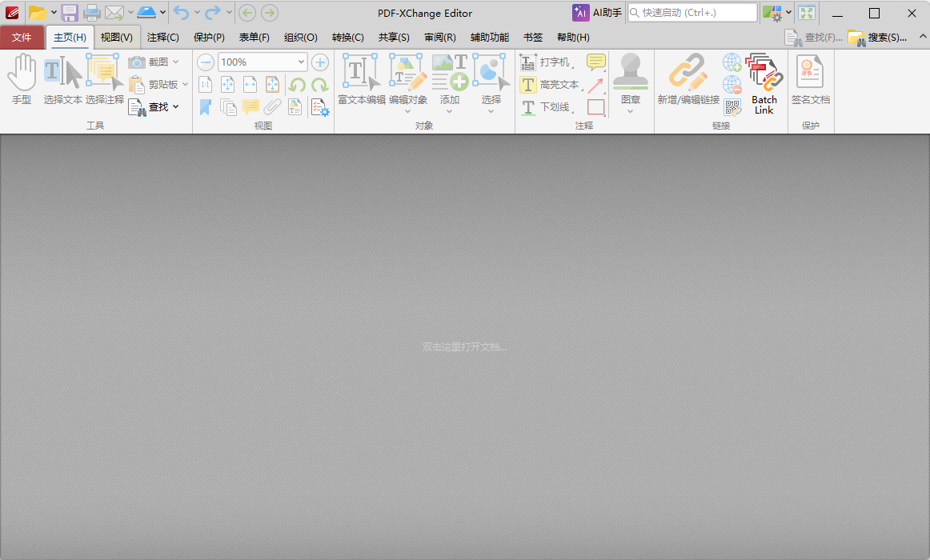This screenshot has height=560, width=930.
Task: Open the attachments paperclip pane icon
Action: (x=272, y=107)
